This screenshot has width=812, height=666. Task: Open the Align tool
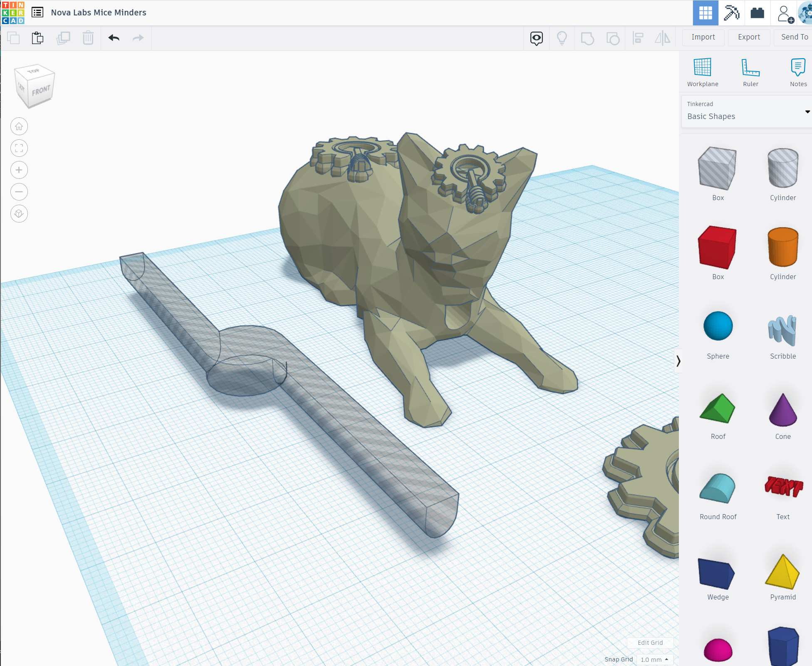(x=638, y=38)
